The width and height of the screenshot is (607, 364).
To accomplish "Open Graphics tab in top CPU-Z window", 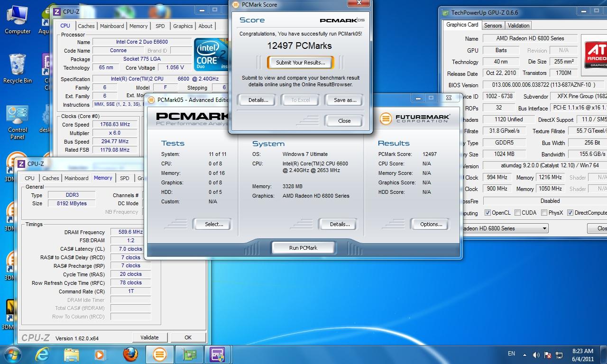I will click(x=183, y=26).
